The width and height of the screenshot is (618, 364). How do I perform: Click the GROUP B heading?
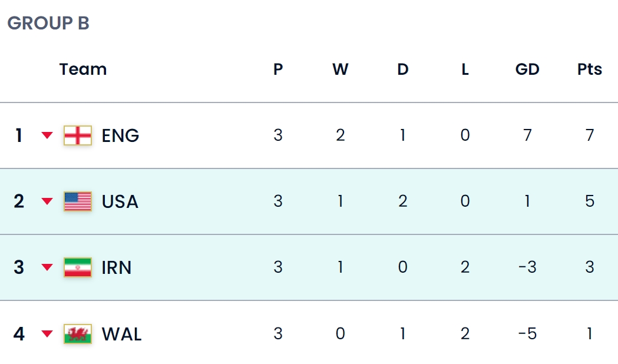point(48,23)
